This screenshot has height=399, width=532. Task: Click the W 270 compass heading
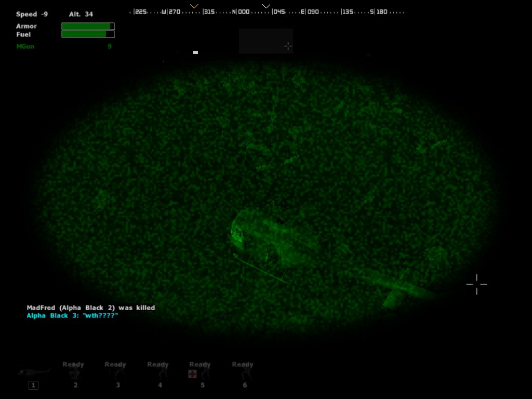tap(171, 12)
